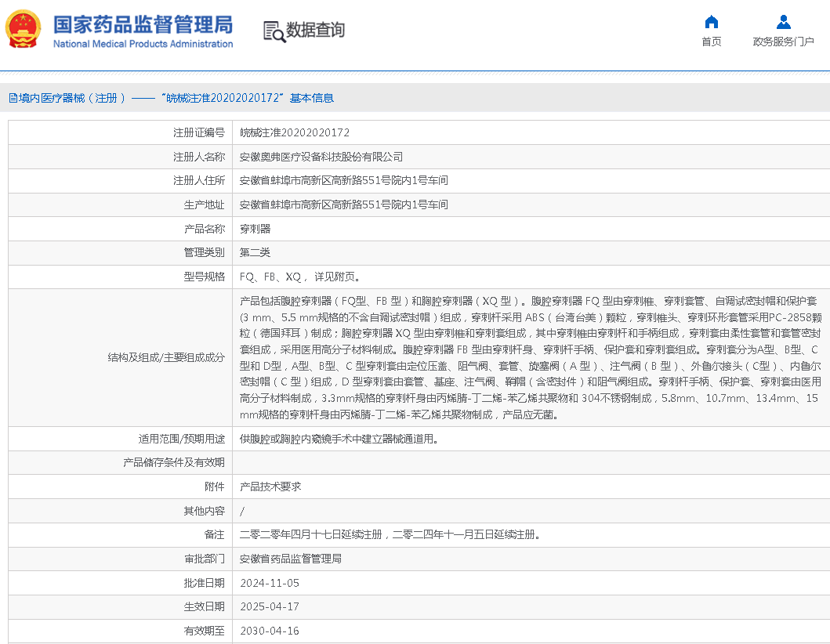Open the 国家药品监督管理局 site title
The height and width of the screenshot is (644, 830).
pyautogui.click(x=143, y=24)
